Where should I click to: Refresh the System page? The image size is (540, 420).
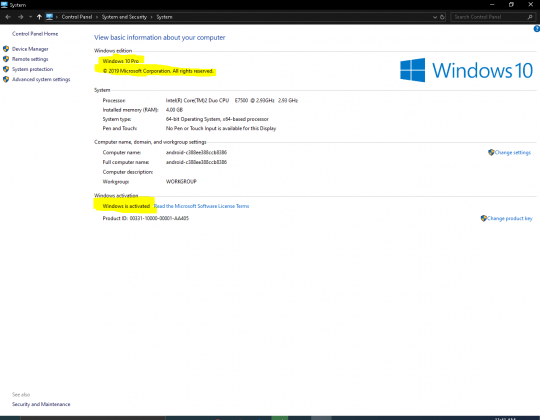pyautogui.click(x=442, y=17)
